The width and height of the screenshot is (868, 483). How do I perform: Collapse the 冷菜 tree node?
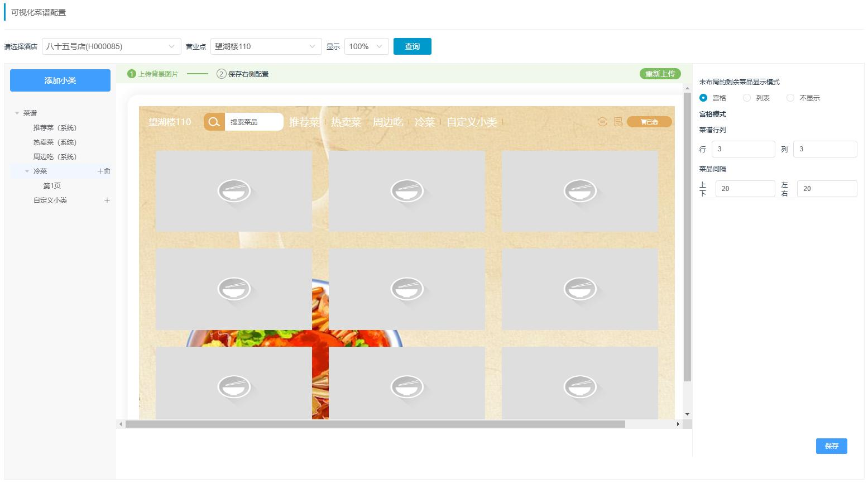coord(27,171)
